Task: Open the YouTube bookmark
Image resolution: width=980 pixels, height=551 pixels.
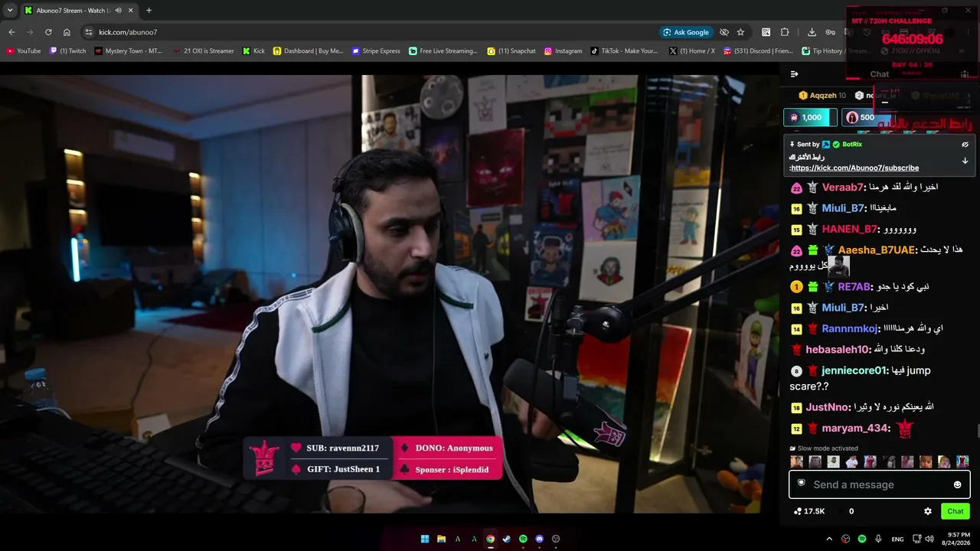Action: point(24,51)
